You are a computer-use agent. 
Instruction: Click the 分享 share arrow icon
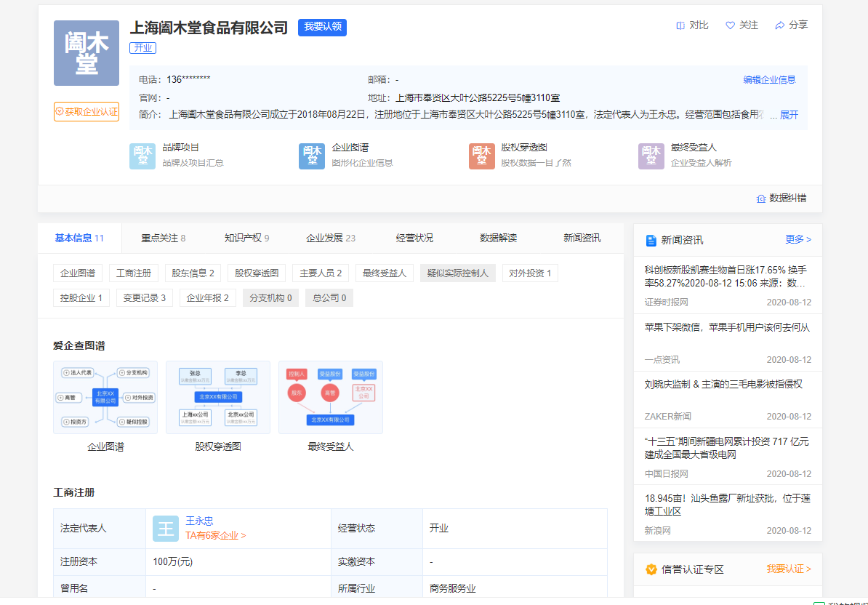(779, 25)
